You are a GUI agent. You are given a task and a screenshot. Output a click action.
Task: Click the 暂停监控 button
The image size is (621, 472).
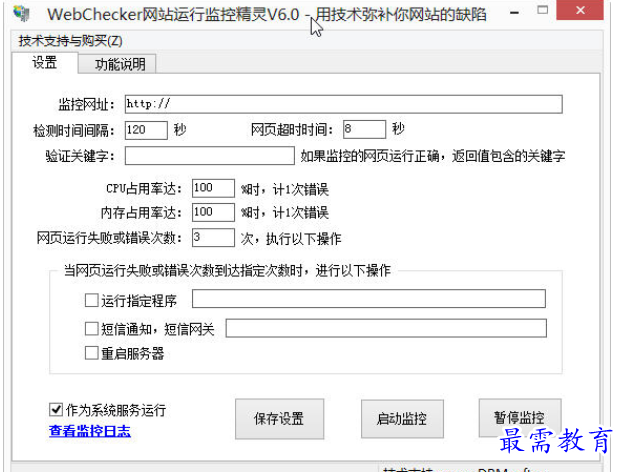[x=520, y=417]
